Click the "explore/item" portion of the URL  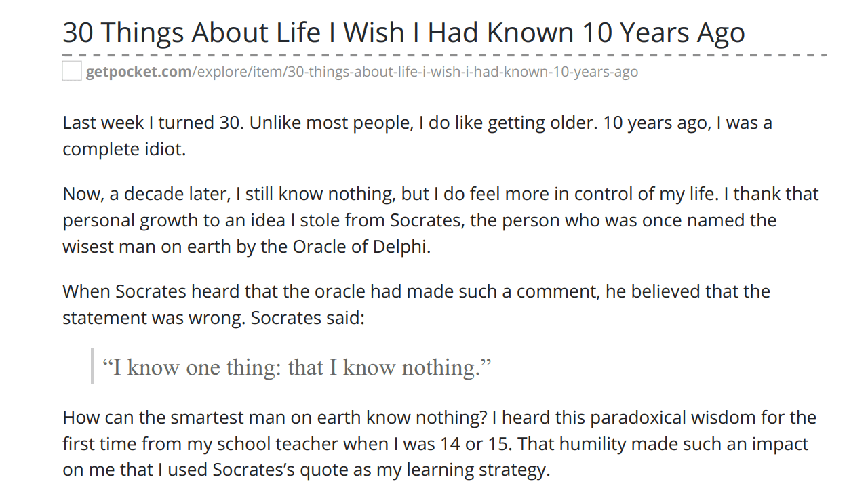[239, 71]
